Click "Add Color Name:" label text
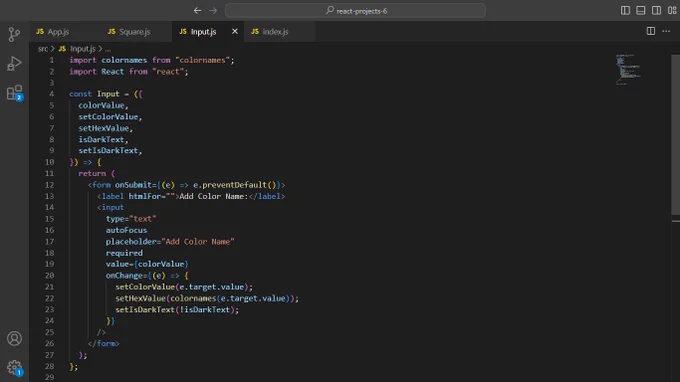 (213, 196)
